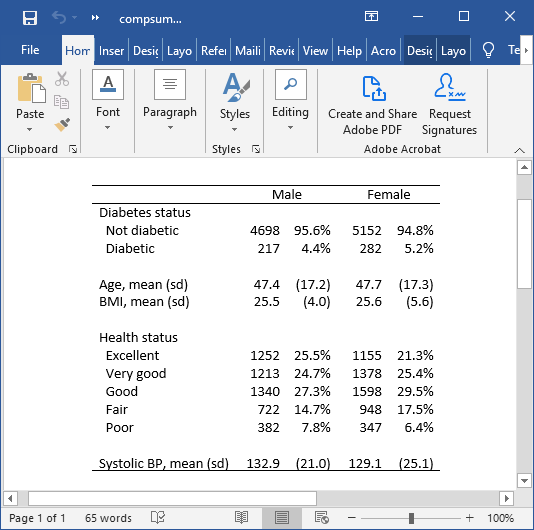Expand the Paragraph group button

(x=170, y=100)
